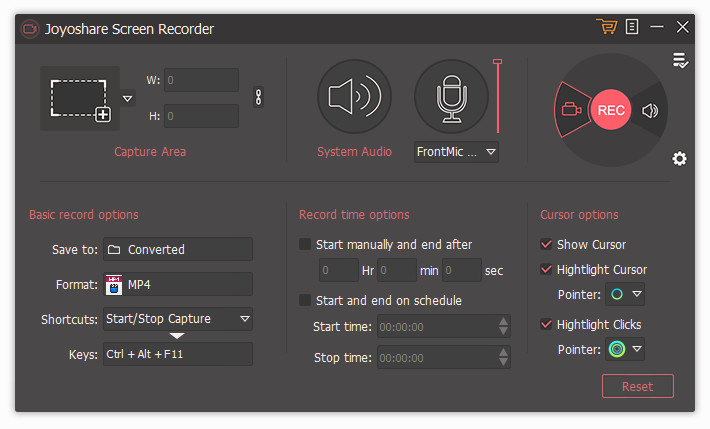Click the sec duration field
Viewport: 710px width, 429px height.
(x=461, y=270)
